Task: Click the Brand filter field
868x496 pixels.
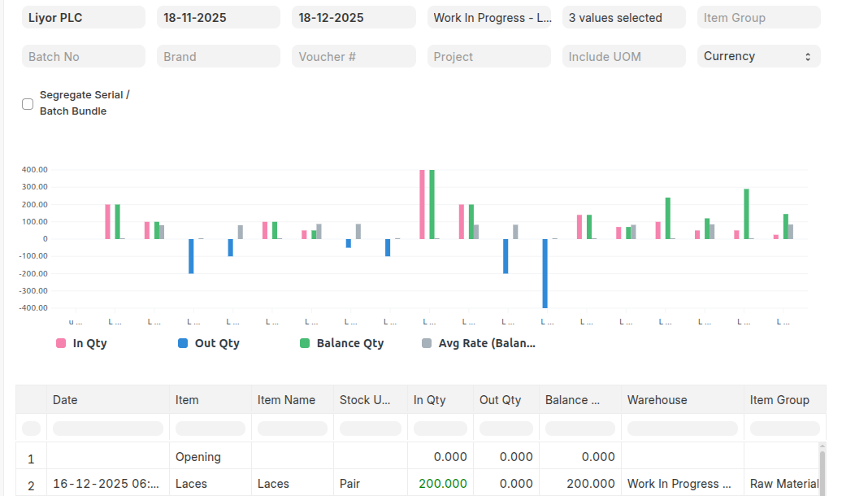Action: [218, 56]
